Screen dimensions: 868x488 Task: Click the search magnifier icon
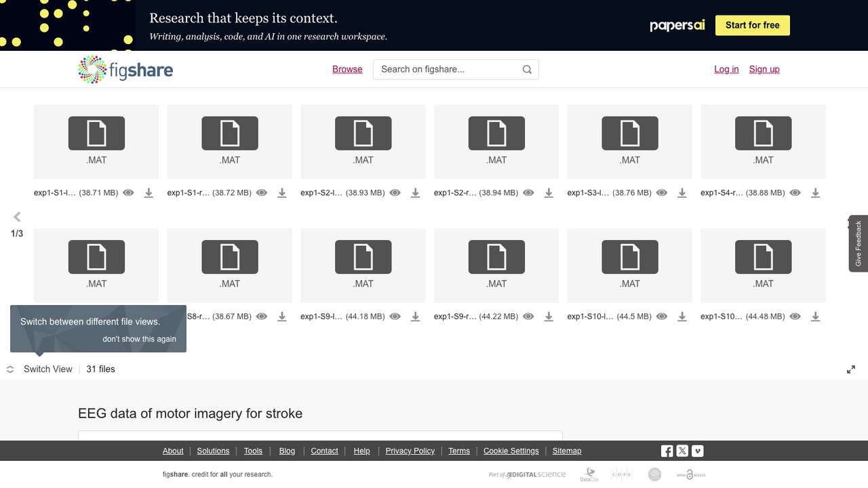tap(527, 69)
